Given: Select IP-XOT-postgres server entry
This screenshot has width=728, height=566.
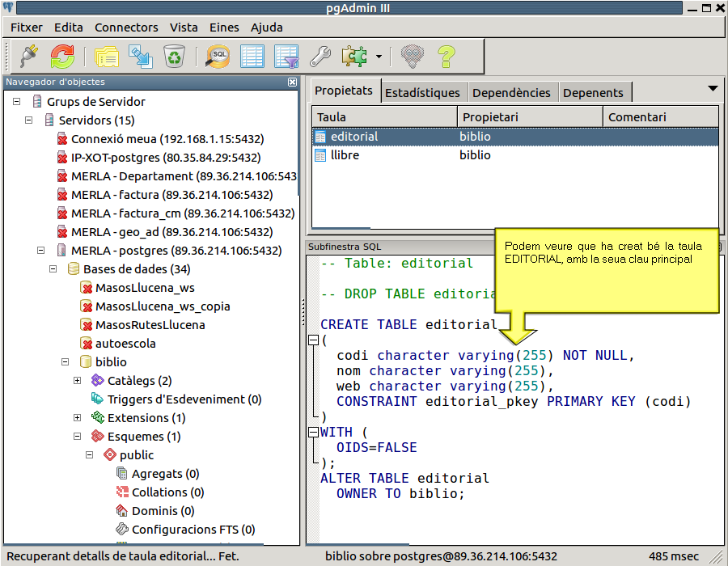Looking at the screenshot, I should click(x=165, y=158).
